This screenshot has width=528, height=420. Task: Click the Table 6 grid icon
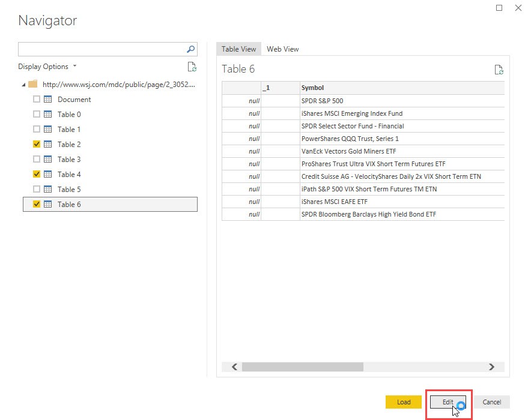(x=48, y=204)
